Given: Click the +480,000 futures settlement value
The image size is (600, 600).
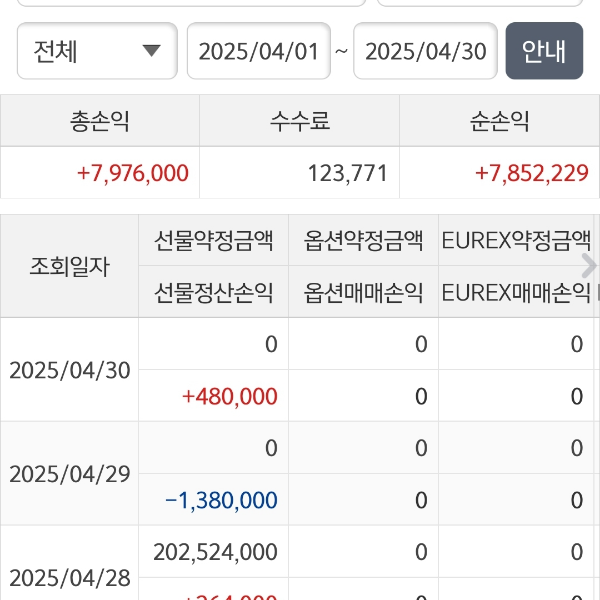Looking at the screenshot, I should (229, 396).
